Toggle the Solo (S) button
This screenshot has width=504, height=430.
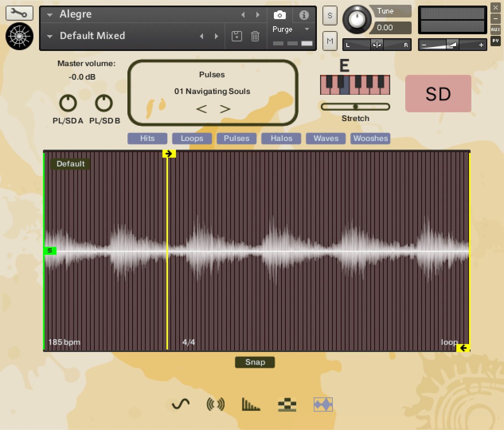[330, 15]
